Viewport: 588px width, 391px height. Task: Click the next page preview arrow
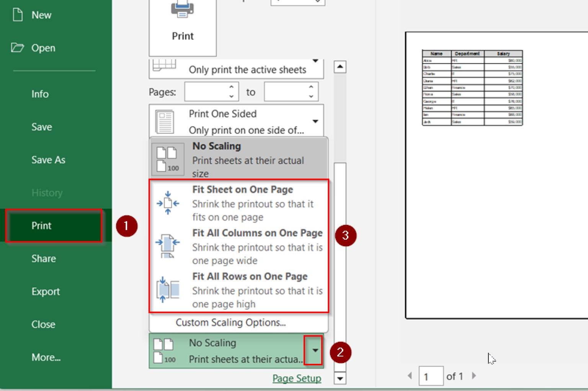(x=474, y=376)
